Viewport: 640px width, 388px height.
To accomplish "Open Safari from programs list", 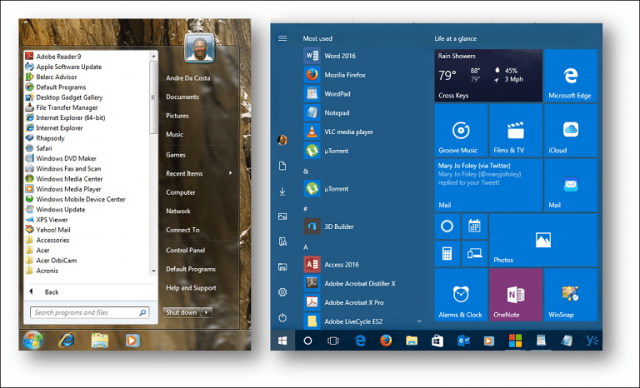I will tap(39, 148).
